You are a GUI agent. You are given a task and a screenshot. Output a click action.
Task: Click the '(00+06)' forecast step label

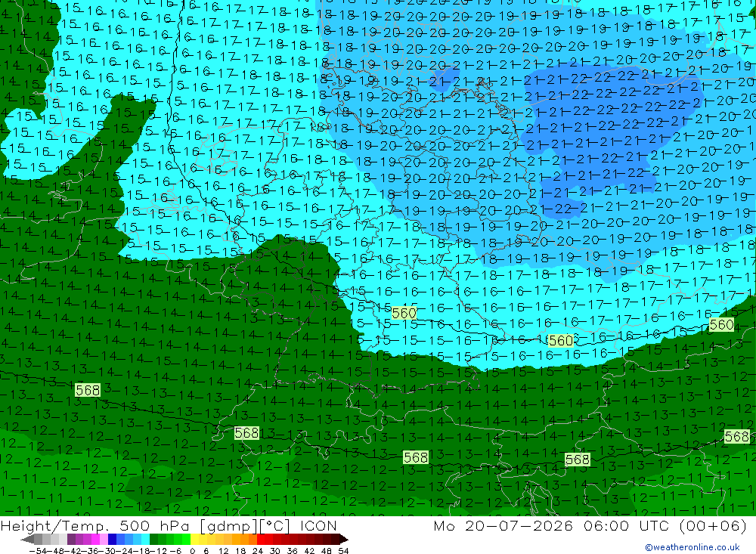pyautogui.click(x=712, y=525)
